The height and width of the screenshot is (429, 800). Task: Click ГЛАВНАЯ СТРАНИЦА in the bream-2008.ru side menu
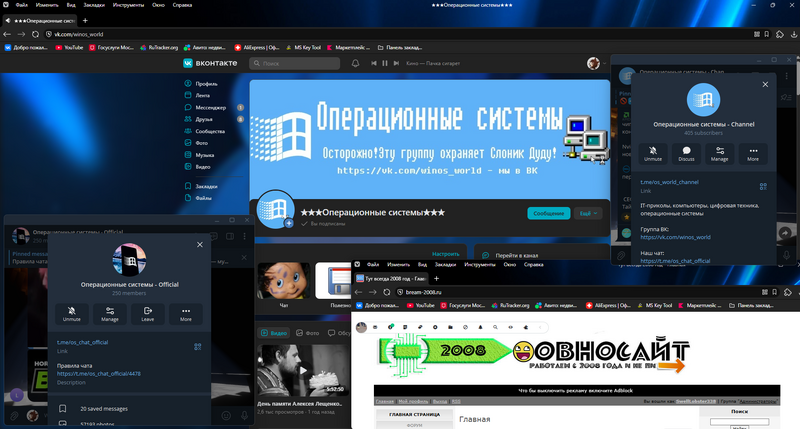[x=414, y=415]
